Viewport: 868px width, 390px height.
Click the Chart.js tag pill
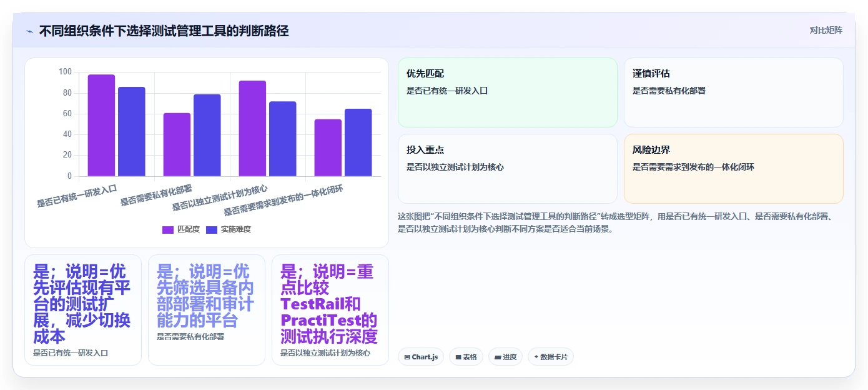(421, 357)
